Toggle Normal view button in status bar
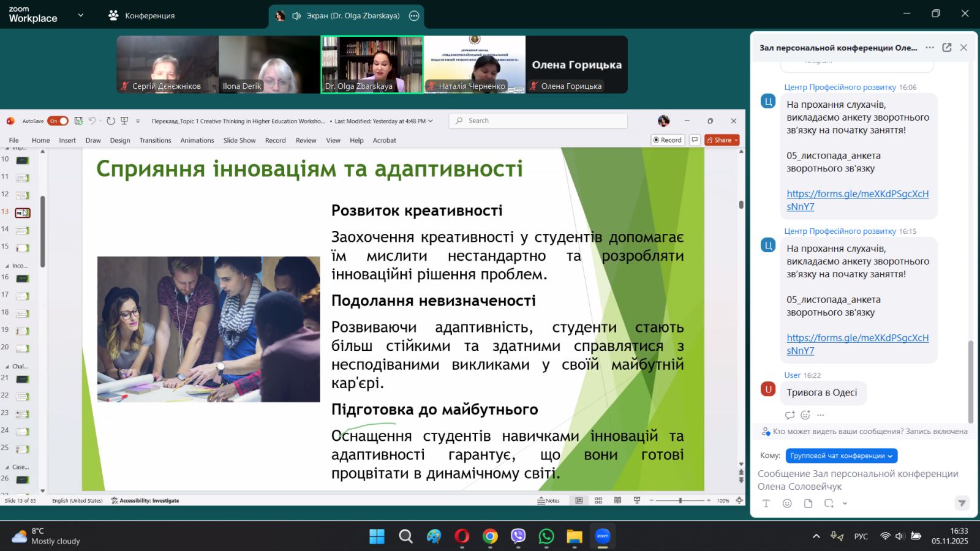The height and width of the screenshot is (551, 980). [579, 500]
